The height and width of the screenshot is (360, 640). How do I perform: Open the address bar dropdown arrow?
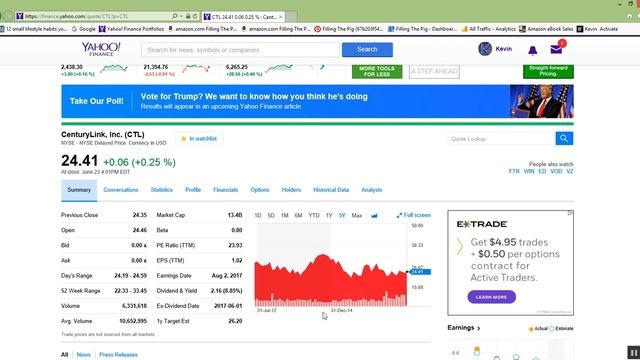[x=181, y=16]
